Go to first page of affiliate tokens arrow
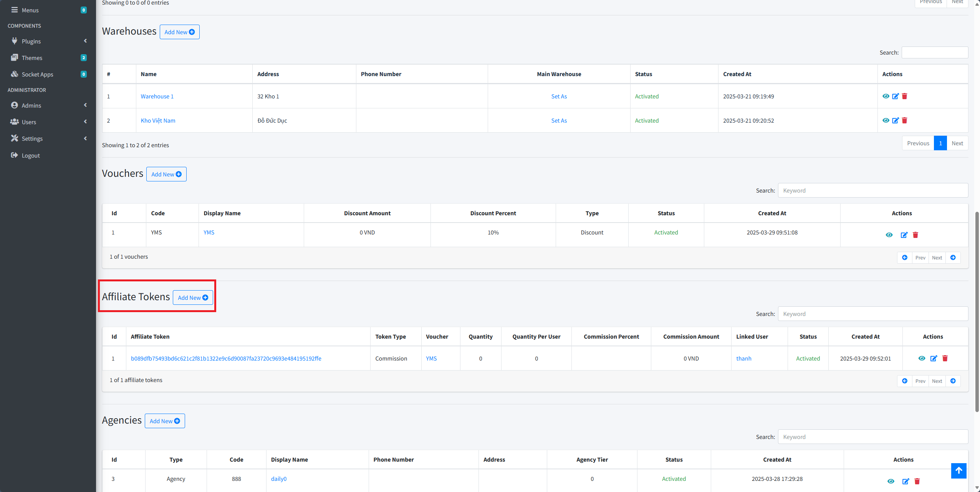980x492 pixels. click(904, 381)
